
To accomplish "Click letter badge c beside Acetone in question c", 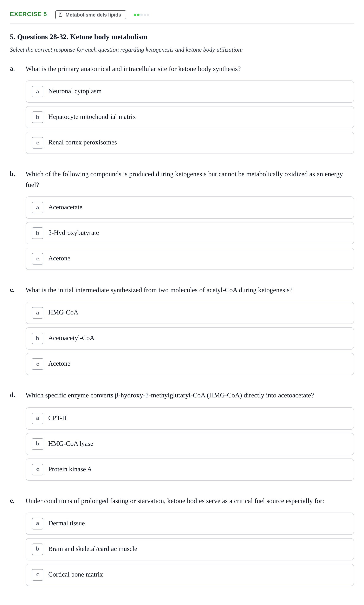I will pos(38,364).
